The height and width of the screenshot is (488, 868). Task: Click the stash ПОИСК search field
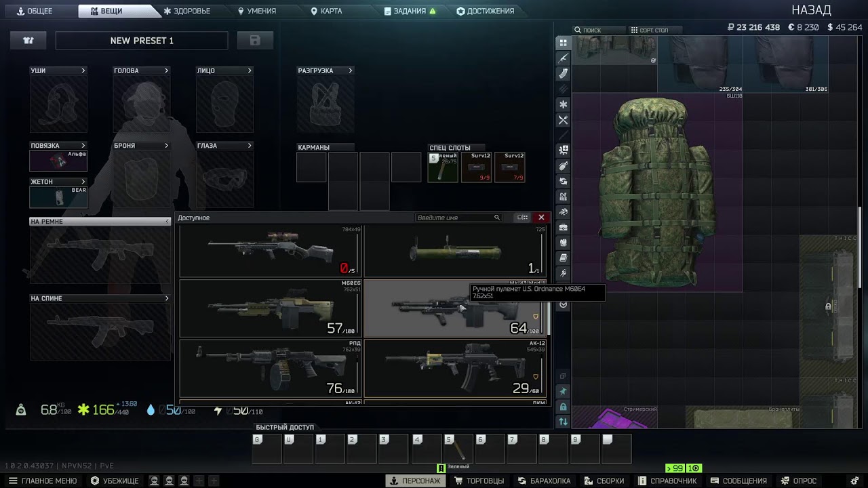599,30
